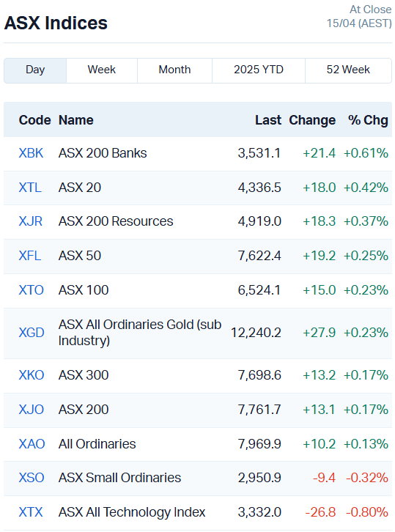Open the XKO ASX 300 code
395x532 pixels.
pos(32,375)
